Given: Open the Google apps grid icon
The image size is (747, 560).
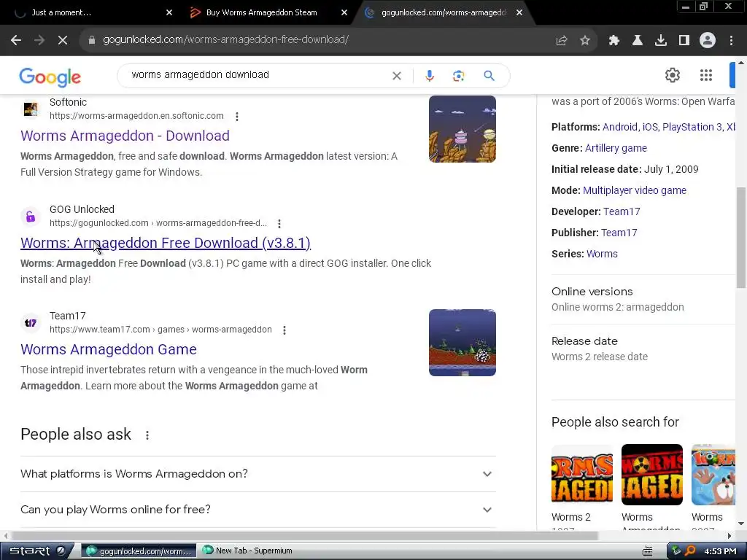Looking at the screenshot, I should [x=706, y=75].
